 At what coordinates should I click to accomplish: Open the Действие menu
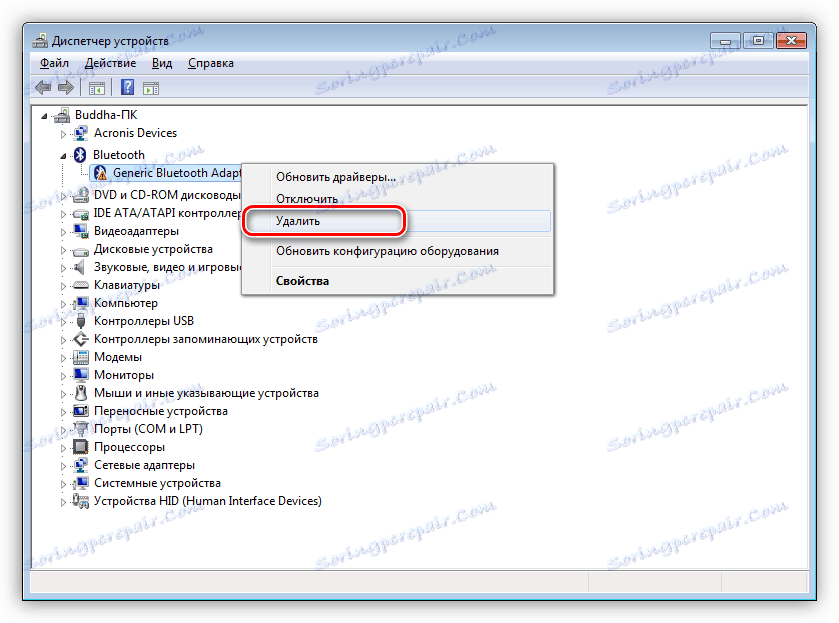pos(110,63)
